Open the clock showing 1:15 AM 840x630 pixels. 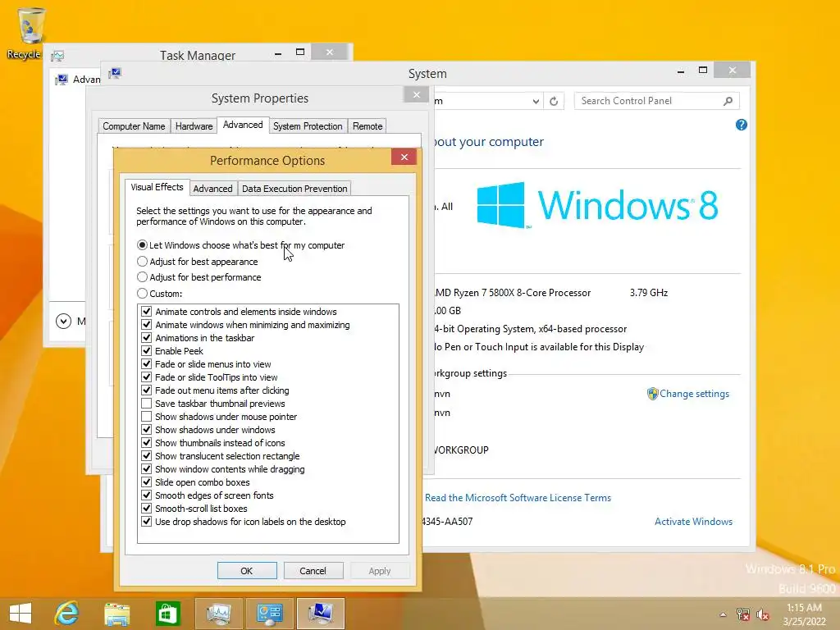point(804,614)
